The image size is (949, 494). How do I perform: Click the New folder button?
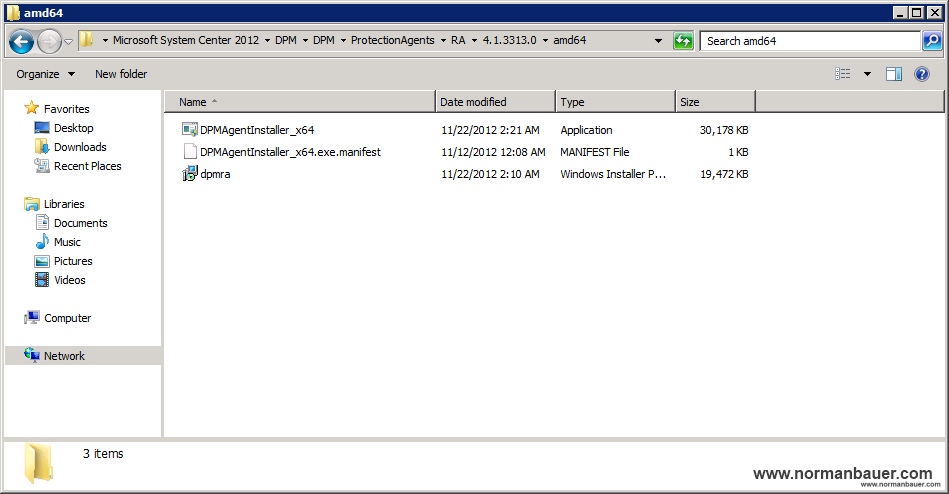tap(121, 74)
